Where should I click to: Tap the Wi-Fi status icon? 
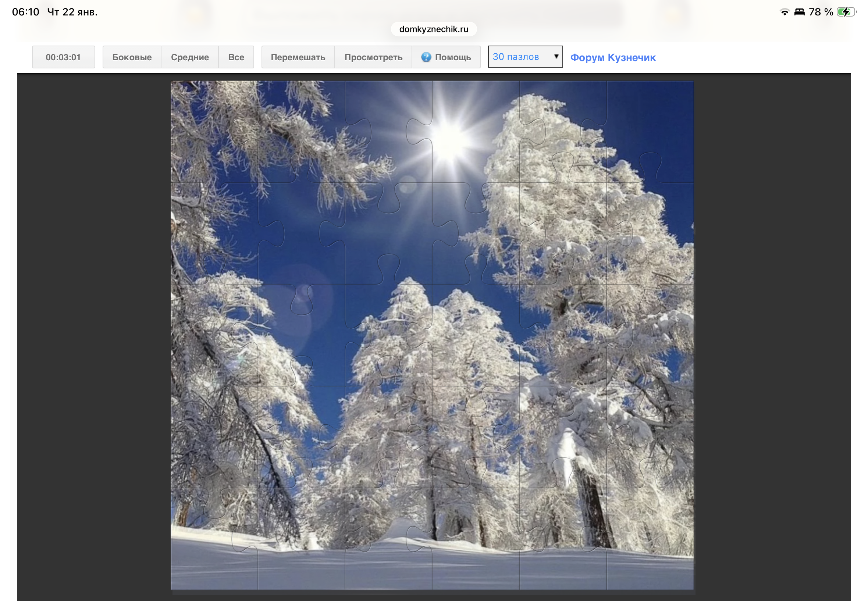(x=785, y=12)
